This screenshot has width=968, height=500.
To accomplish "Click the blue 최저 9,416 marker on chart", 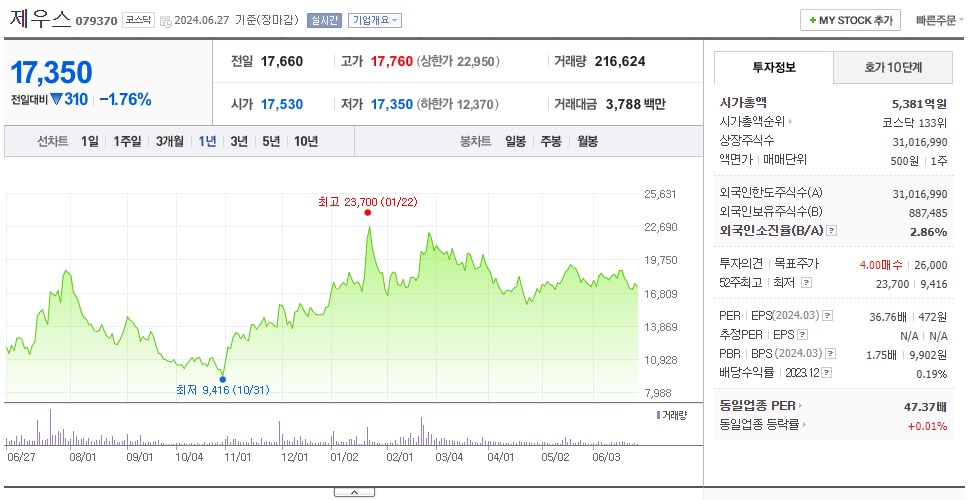I will [x=222, y=379].
